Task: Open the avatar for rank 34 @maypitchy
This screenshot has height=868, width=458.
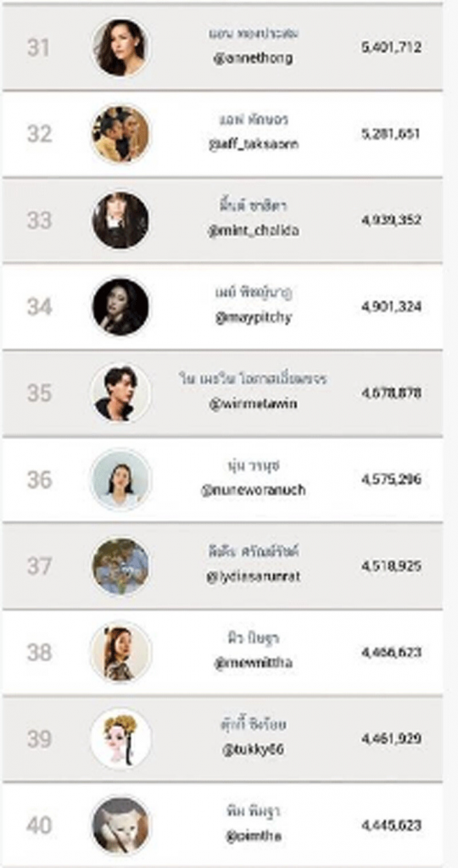Action: (x=120, y=307)
